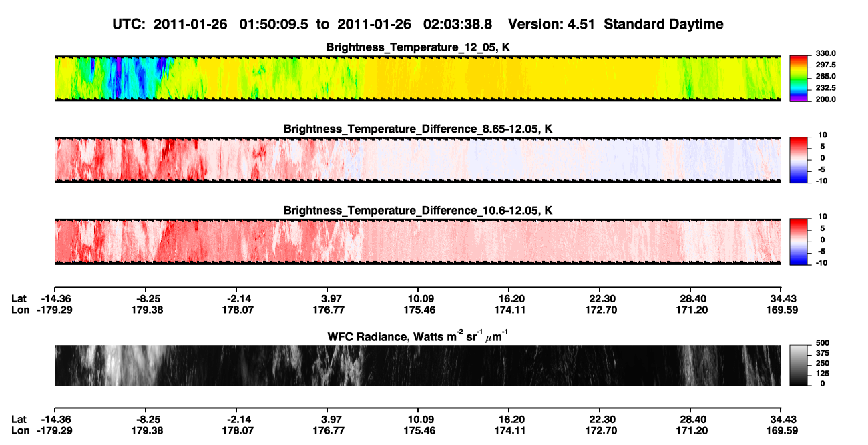Click the grayscale colorbar beside WFC Radiance

pos(800,366)
